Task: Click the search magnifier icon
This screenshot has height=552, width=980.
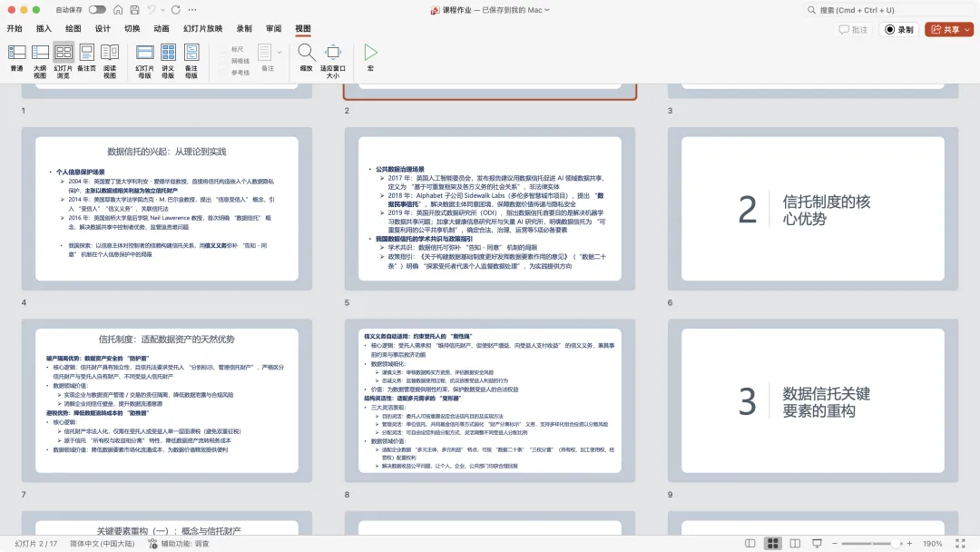Action: [x=811, y=10]
